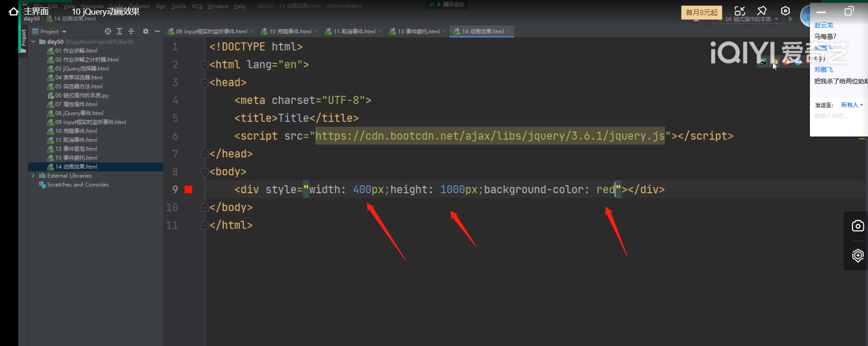This screenshot has height=346, width=868.
Task: Fold the head tag on line 3
Action: pyautogui.click(x=205, y=83)
